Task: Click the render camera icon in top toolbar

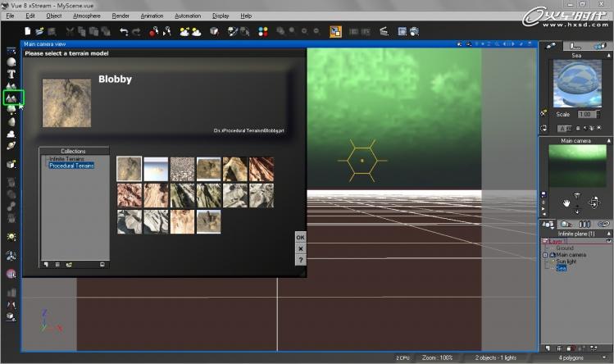Action: pos(414,31)
